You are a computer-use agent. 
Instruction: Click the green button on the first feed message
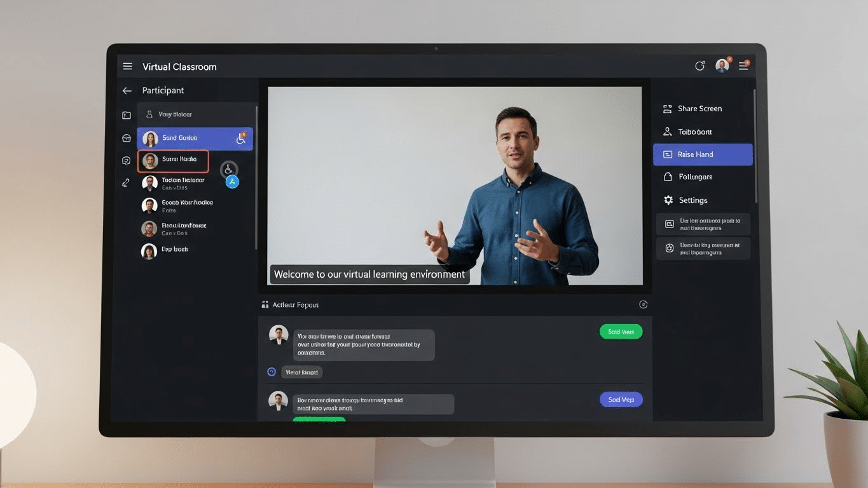coord(621,331)
